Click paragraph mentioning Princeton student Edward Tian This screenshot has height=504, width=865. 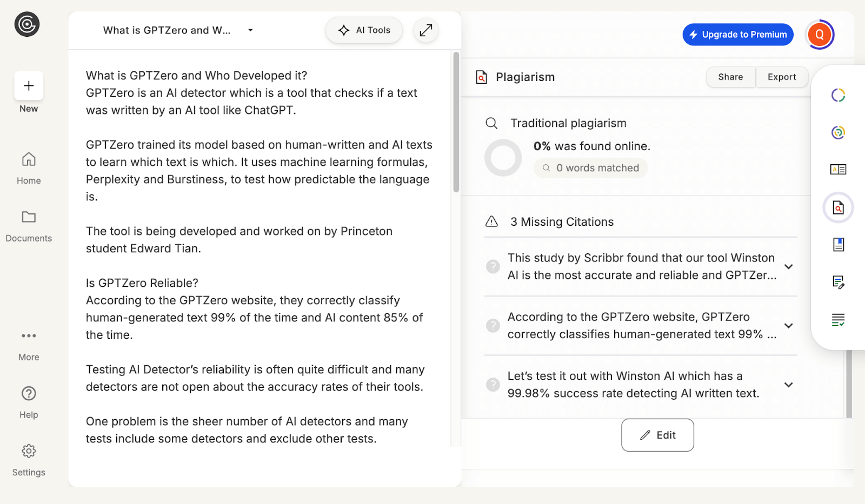coord(239,240)
